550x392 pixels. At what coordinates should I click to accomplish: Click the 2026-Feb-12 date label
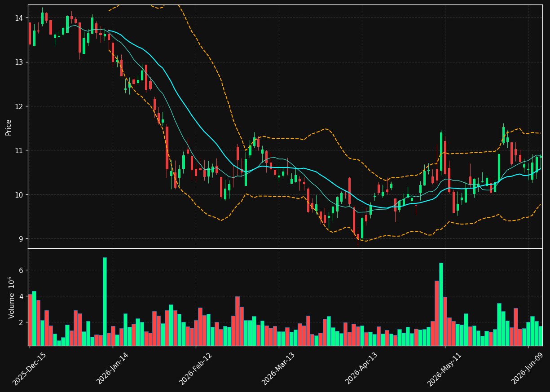pyautogui.click(x=196, y=369)
